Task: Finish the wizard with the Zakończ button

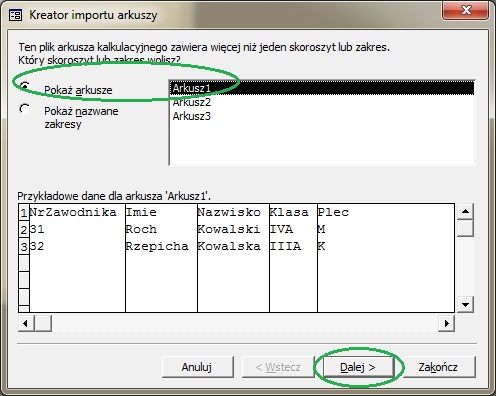Action: click(439, 367)
